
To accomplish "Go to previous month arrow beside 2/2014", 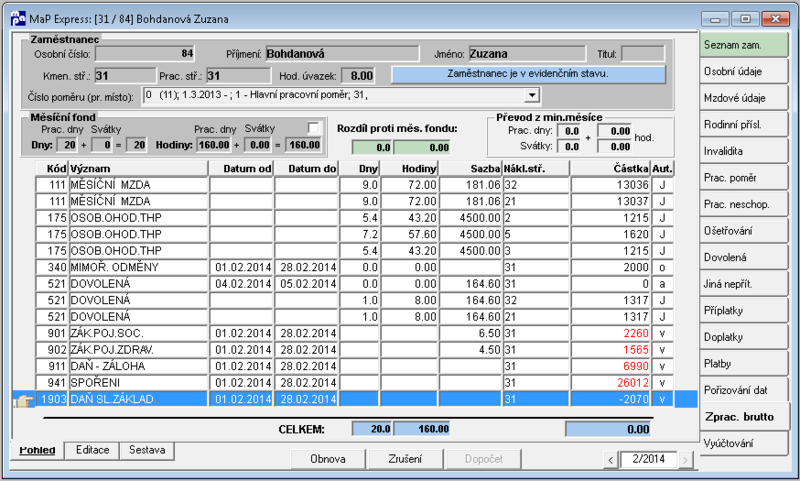I will [x=611, y=460].
